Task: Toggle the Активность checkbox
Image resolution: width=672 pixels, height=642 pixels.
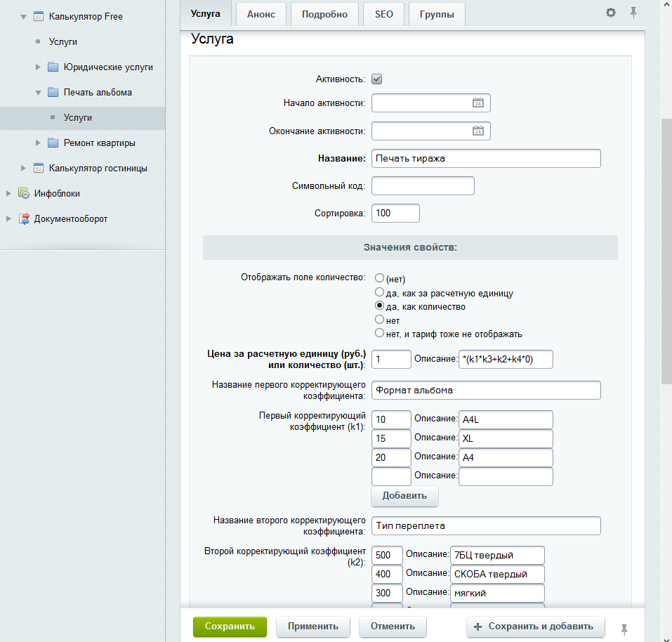Action: point(376,79)
